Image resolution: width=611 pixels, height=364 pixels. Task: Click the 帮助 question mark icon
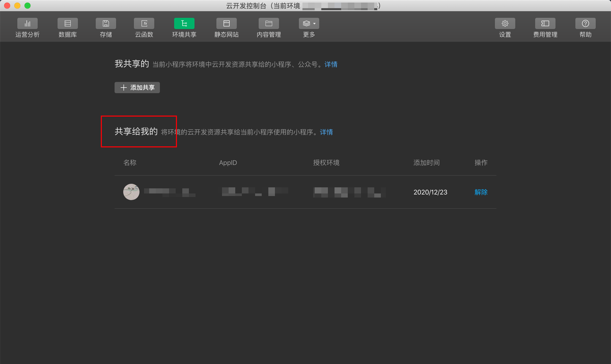tap(585, 23)
